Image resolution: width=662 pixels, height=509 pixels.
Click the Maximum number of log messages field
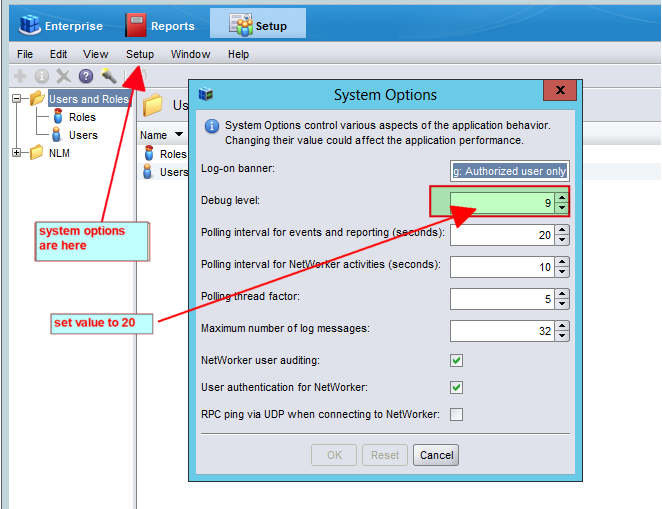(x=502, y=331)
